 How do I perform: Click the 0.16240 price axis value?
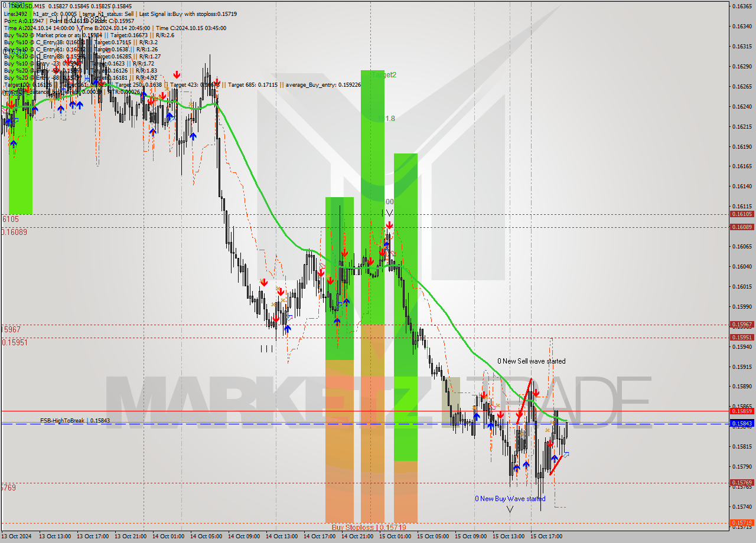click(x=742, y=106)
